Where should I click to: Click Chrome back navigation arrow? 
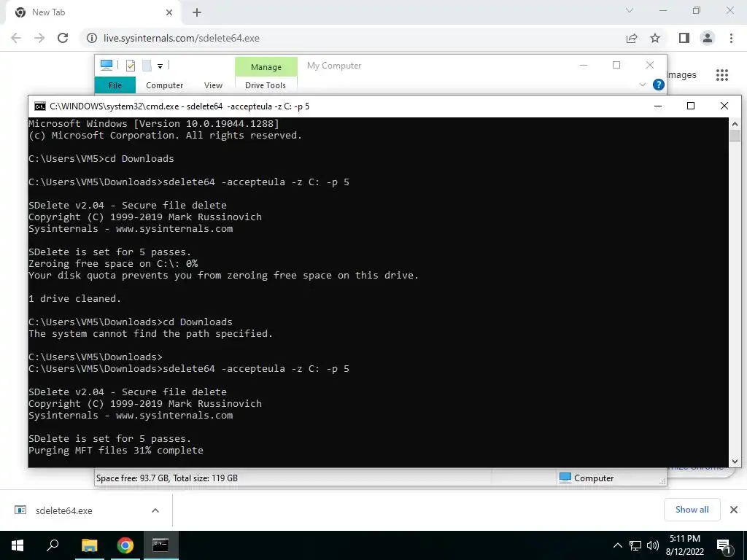[x=16, y=38]
